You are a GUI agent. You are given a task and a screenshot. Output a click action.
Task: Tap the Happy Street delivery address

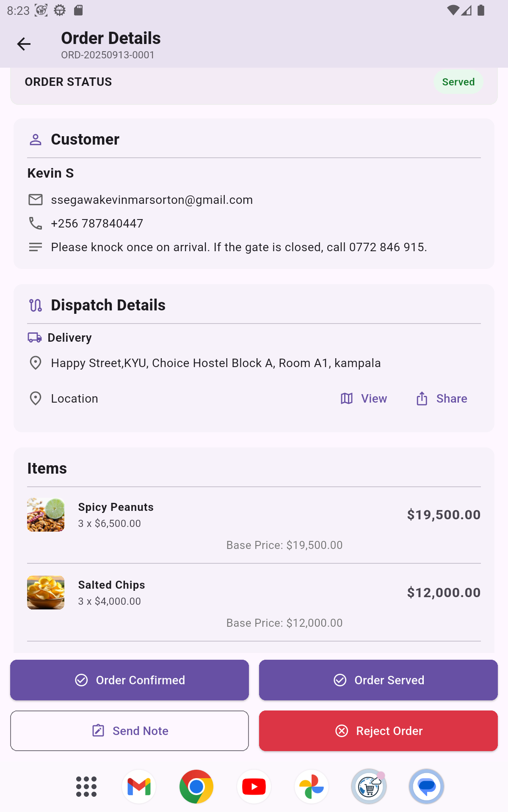tap(215, 363)
